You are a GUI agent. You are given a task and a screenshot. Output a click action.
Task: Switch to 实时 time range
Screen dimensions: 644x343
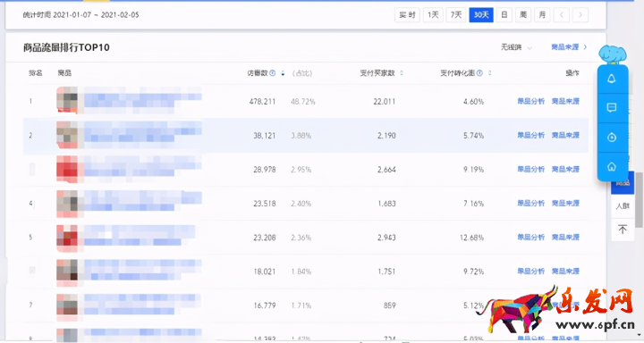[x=408, y=15]
